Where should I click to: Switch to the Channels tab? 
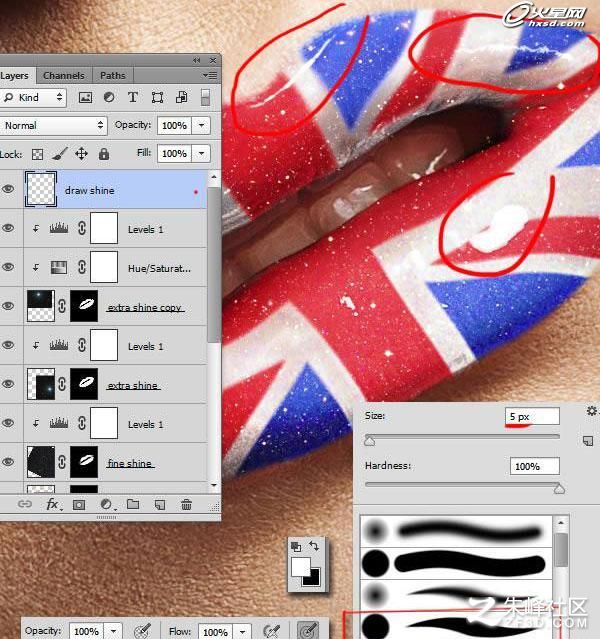[64, 75]
